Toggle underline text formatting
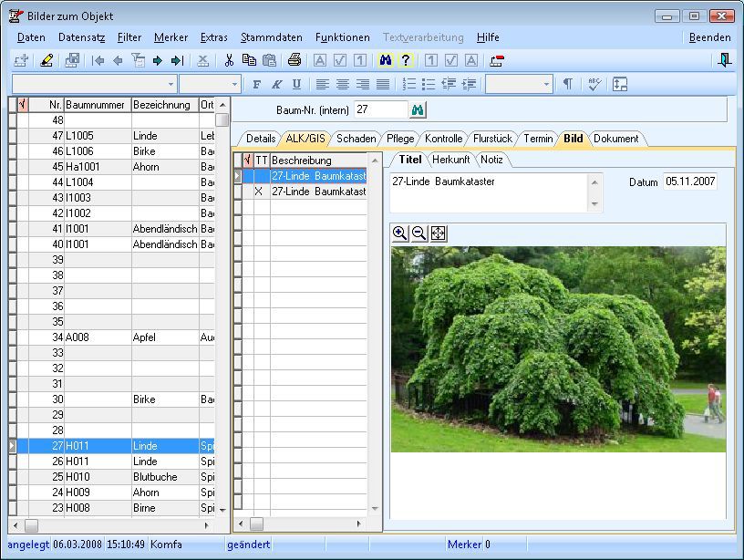This screenshot has height=560, width=744. pos(296,84)
